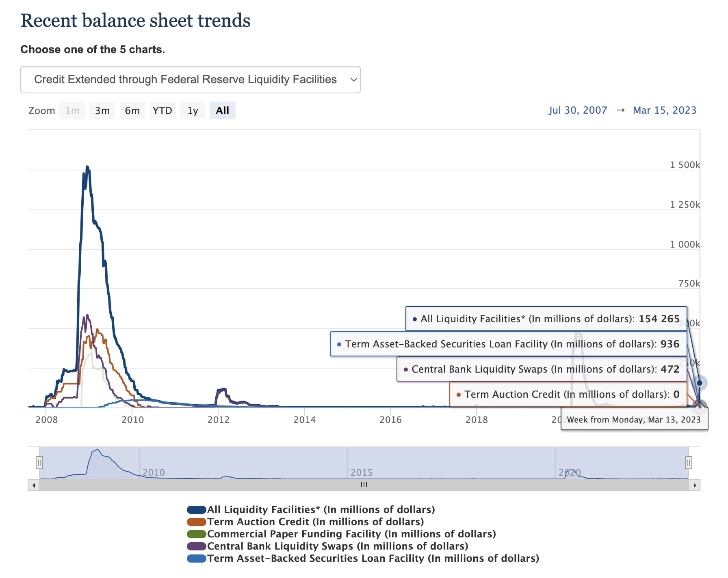Switch zoom to YTD
The height and width of the screenshot is (578, 728).
(x=162, y=110)
